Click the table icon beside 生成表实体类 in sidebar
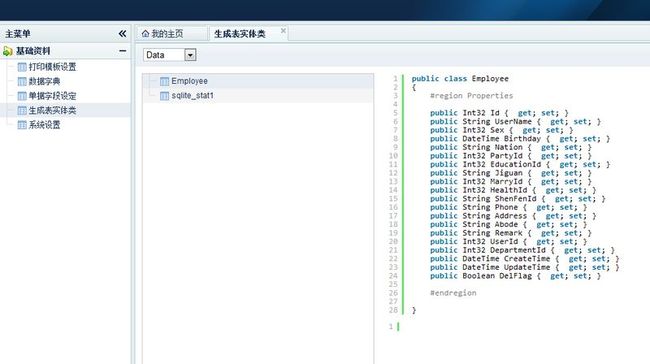The image size is (650, 364). point(22,110)
